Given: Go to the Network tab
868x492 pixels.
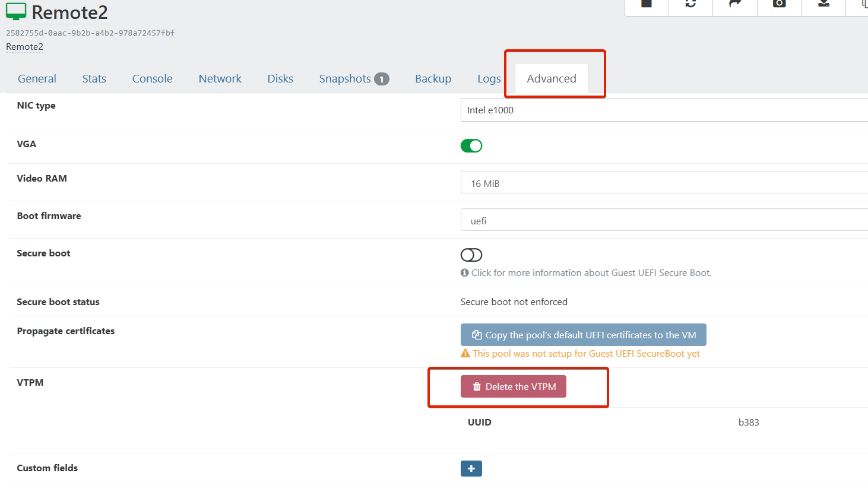Looking at the screenshot, I should 220,79.
